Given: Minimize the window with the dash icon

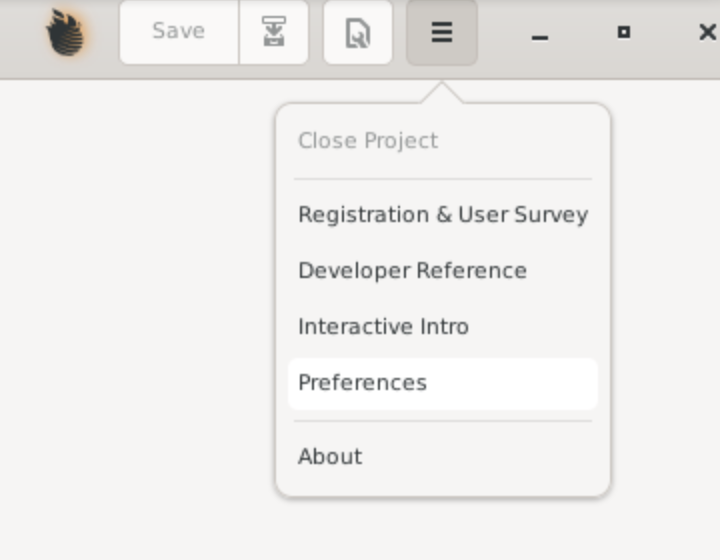Looking at the screenshot, I should (540, 38).
